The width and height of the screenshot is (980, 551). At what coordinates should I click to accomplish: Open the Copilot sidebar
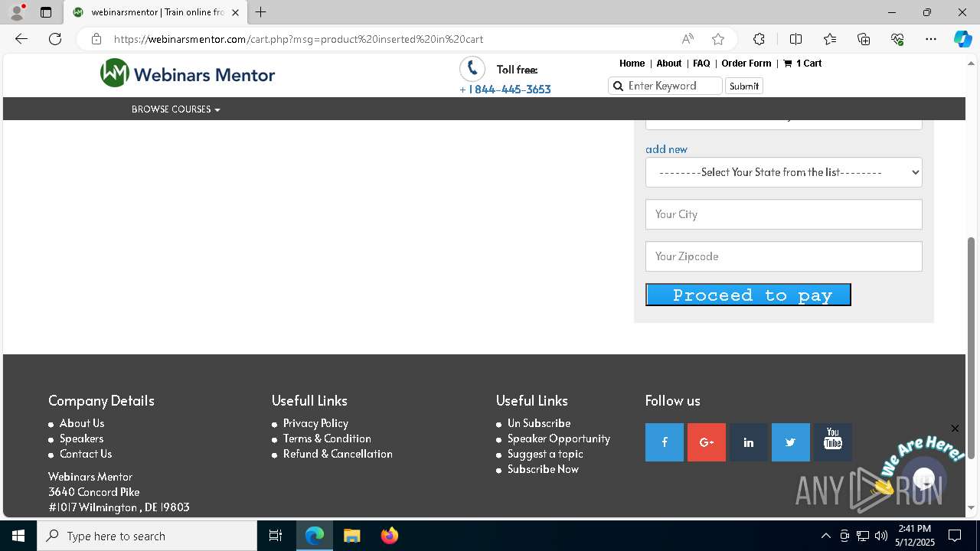coord(962,39)
